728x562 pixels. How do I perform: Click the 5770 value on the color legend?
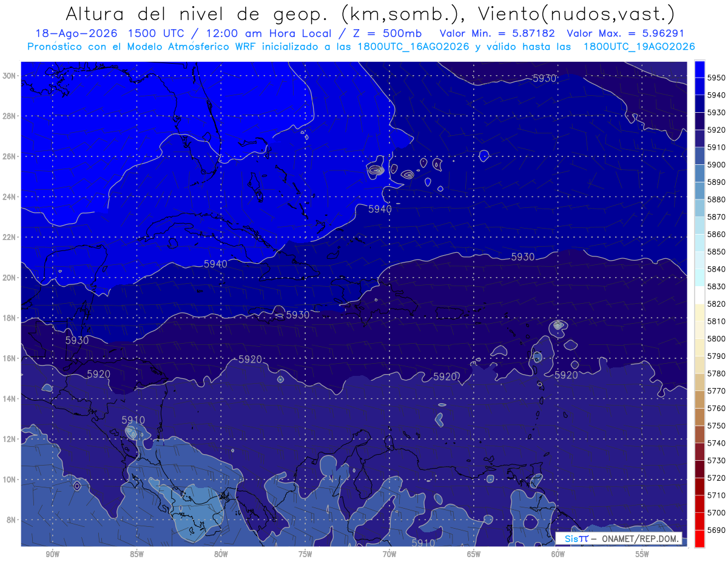[x=716, y=391]
